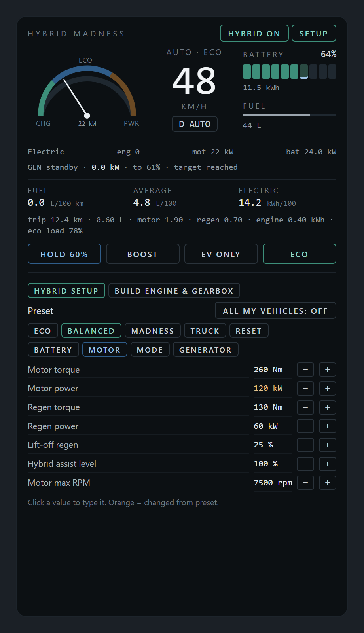The height and width of the screenshot is (633, 364).
Task: Open BUILD ENGINE & GEARBOX tab
Action: pyautogui.click(x=174, y=291)
